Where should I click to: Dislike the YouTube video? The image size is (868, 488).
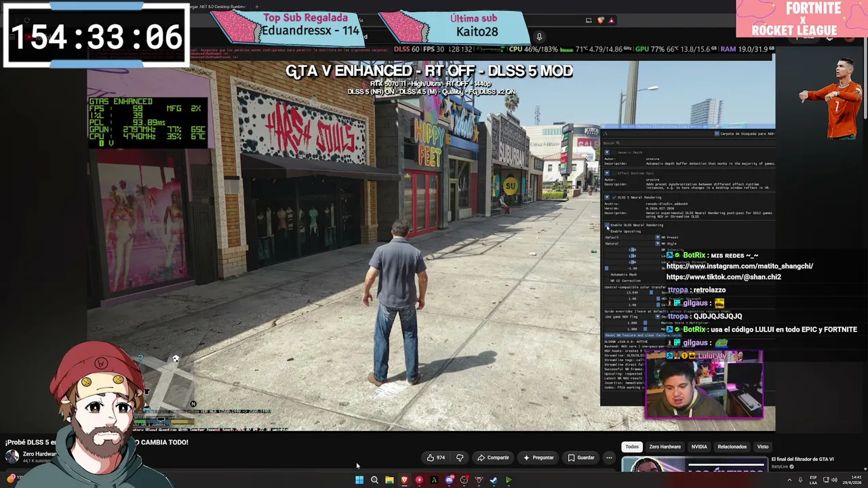tap(460, 457)
